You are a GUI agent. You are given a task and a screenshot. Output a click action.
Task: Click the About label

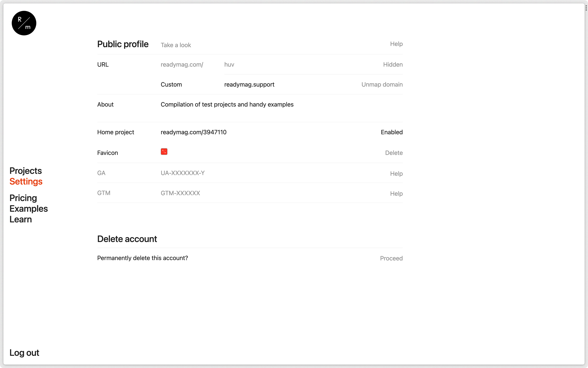pyautogui.click(x=105, y=104)
